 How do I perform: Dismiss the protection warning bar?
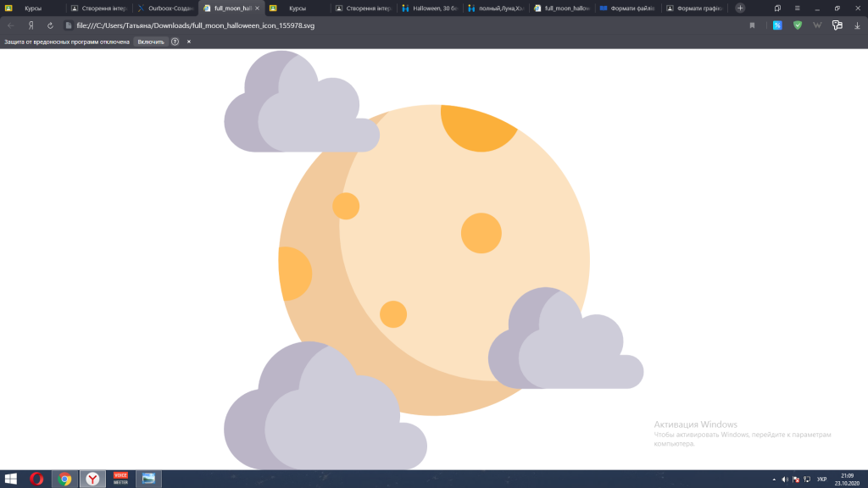coord(189,42)
